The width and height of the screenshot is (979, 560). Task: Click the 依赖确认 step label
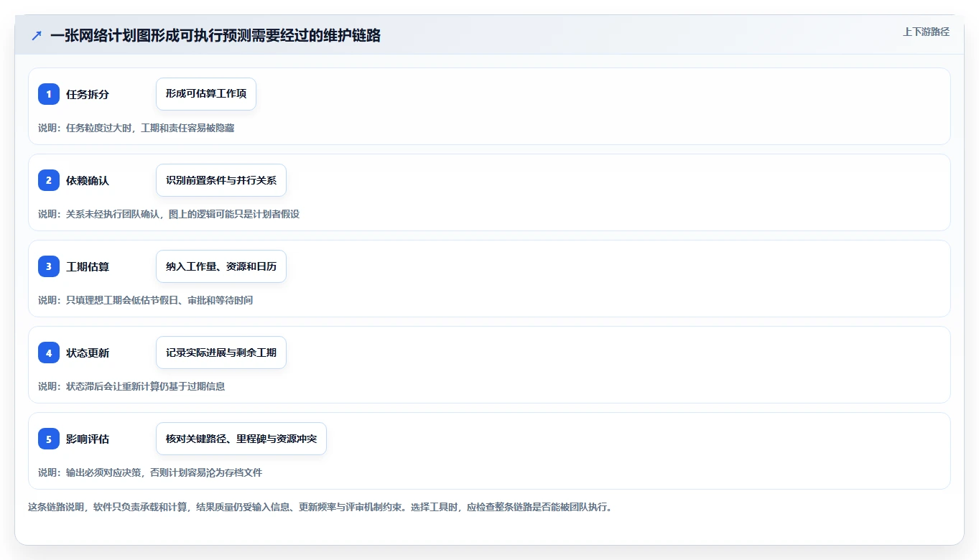(88, 180)
